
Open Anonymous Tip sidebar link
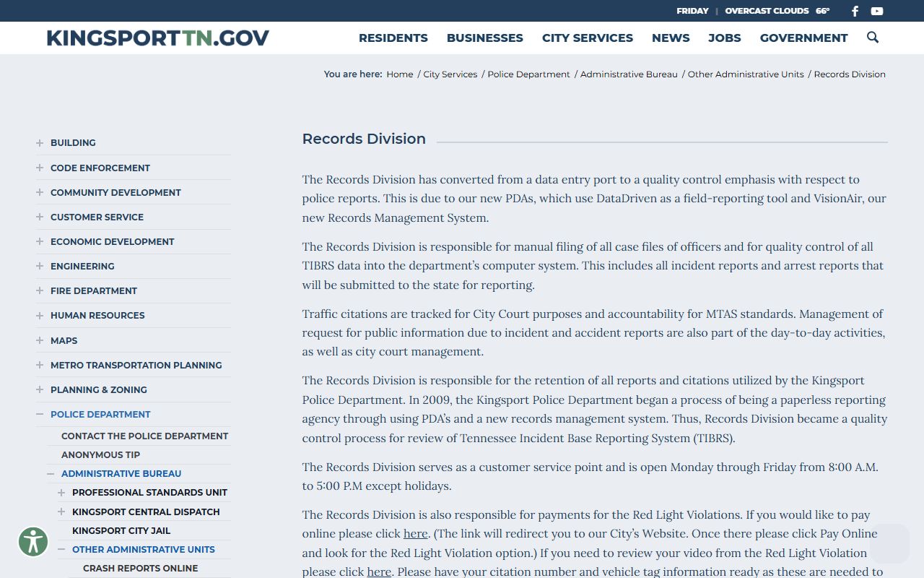100,455
